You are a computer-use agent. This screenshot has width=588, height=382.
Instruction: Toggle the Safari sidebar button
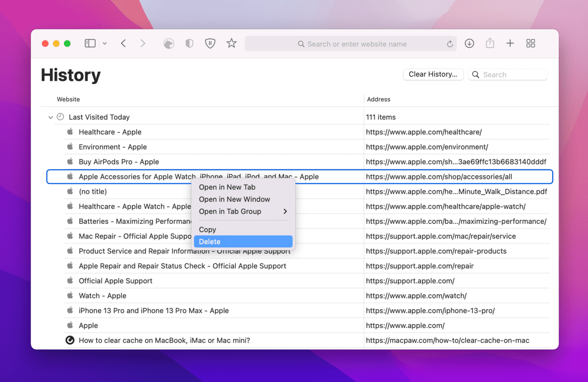coord(90,44)
